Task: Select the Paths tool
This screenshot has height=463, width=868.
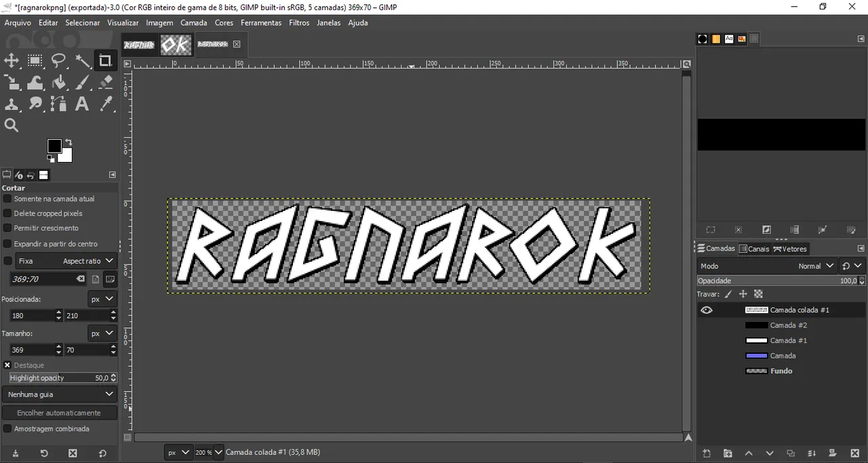Action: [59, 104]
